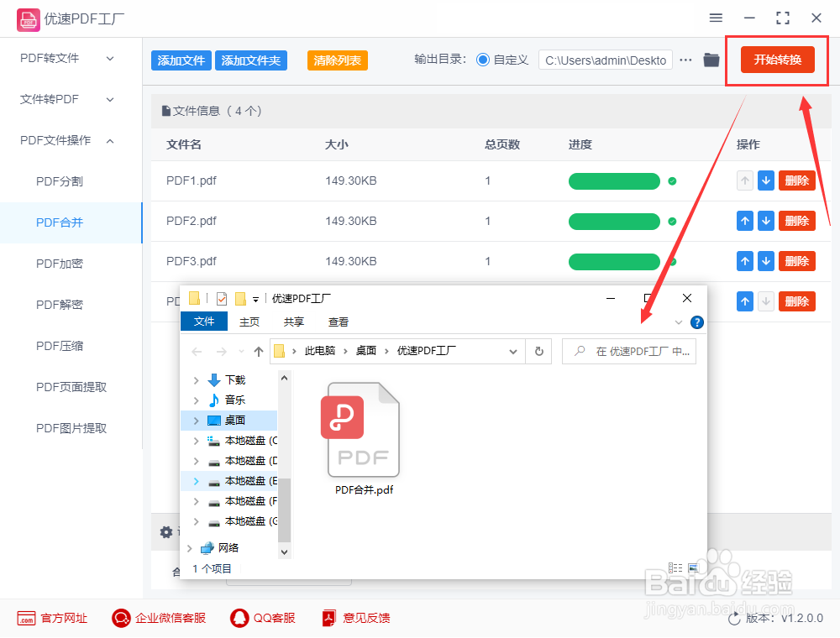
Task: Click the settings gear icon above 合并
Action: click(x=166, y=532)
